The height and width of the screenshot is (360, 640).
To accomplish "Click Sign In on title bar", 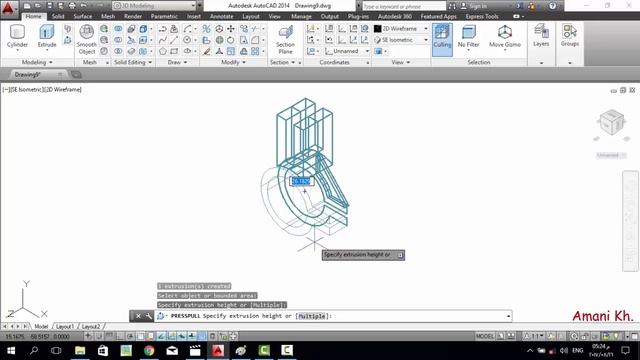I will click(473, 6).
